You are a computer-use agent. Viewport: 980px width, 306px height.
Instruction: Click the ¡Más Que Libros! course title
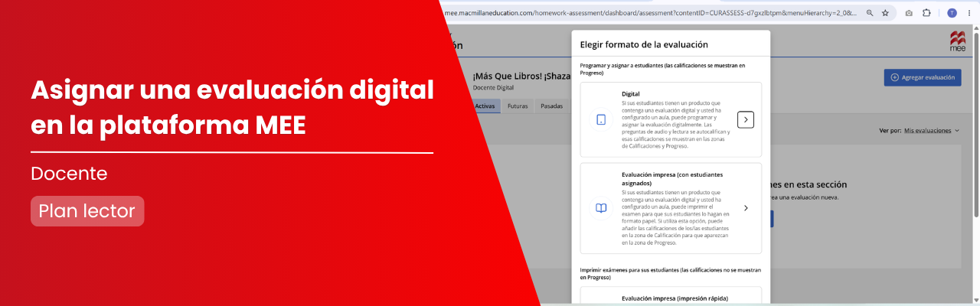pos(521,76)
